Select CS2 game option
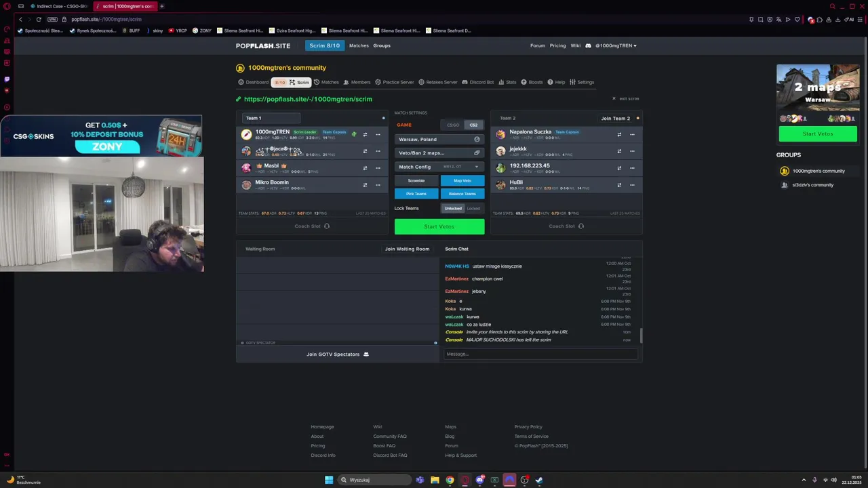Image resolution: width=868 pixels, height=488 pixels. pyautogui.click(x=473, y=125)
